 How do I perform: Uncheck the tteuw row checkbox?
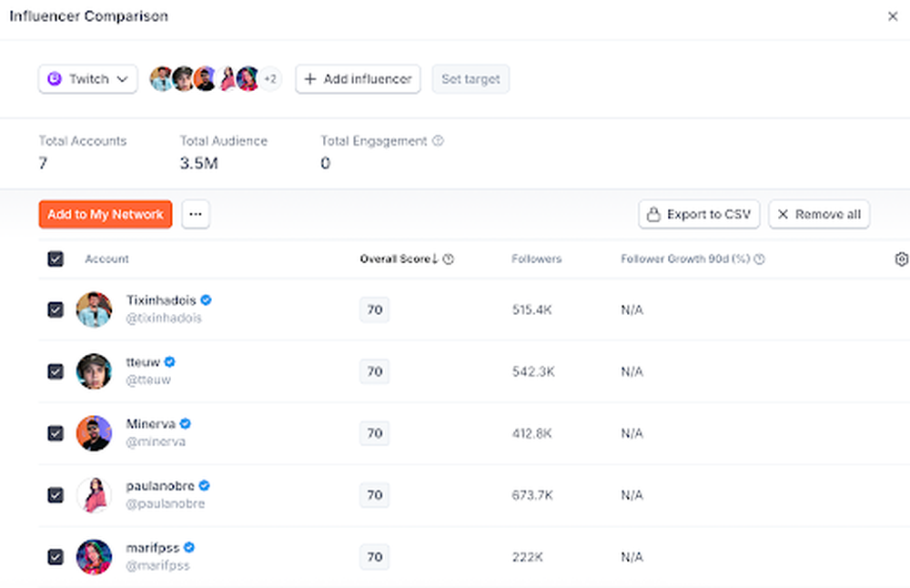[56, 371]
